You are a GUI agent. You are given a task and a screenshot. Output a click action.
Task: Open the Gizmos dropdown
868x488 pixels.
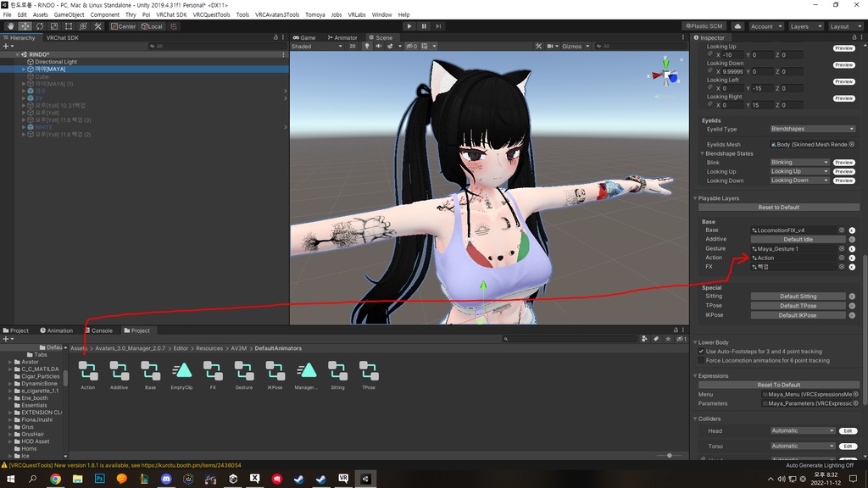[576, 46]
